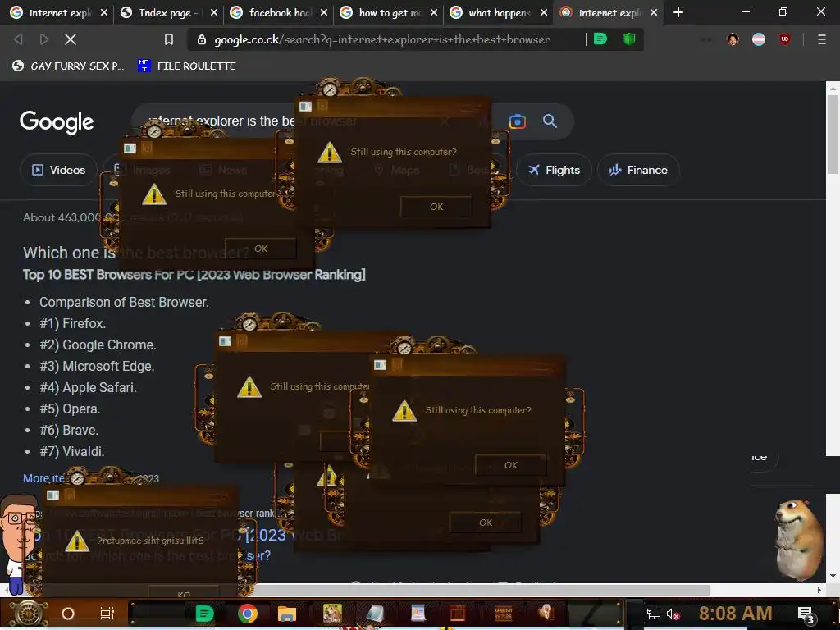This screenshot has height=630, width=840.
Task: Click the green shield icon in address bar
Action: pyautogui.click(x=629, y=39)
